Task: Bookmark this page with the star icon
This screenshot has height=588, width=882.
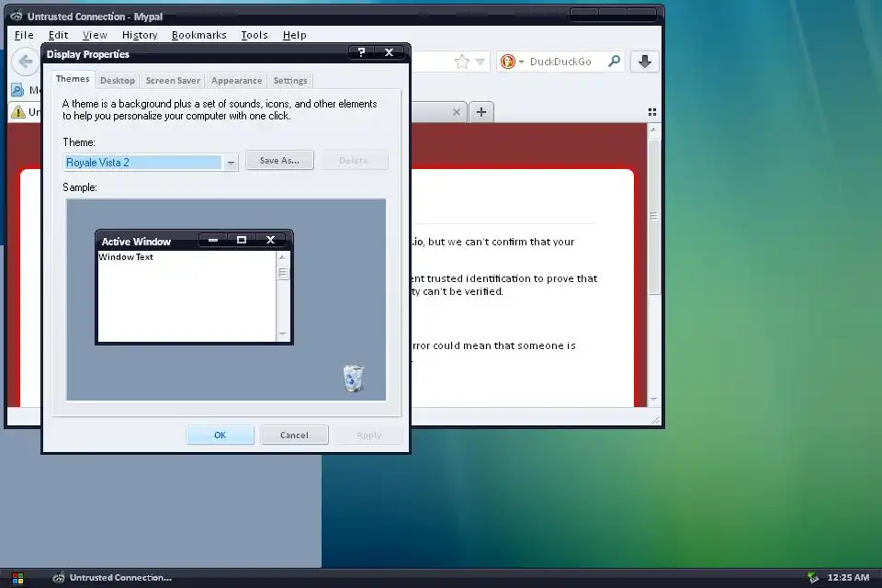Action: 461,62
